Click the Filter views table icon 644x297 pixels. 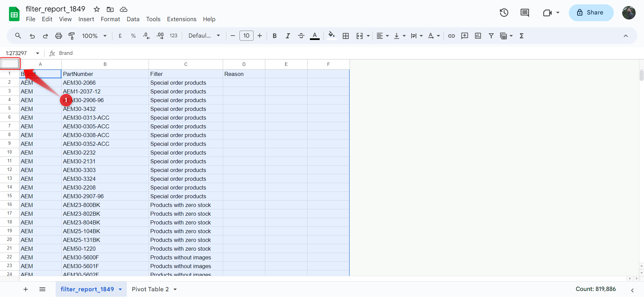(503, 36)
